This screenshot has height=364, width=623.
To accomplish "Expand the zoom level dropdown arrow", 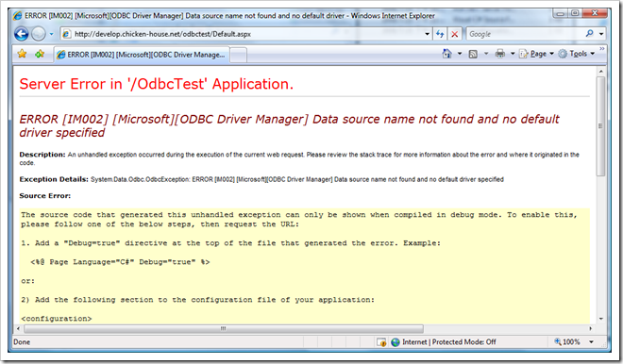I will click(591, 341).
